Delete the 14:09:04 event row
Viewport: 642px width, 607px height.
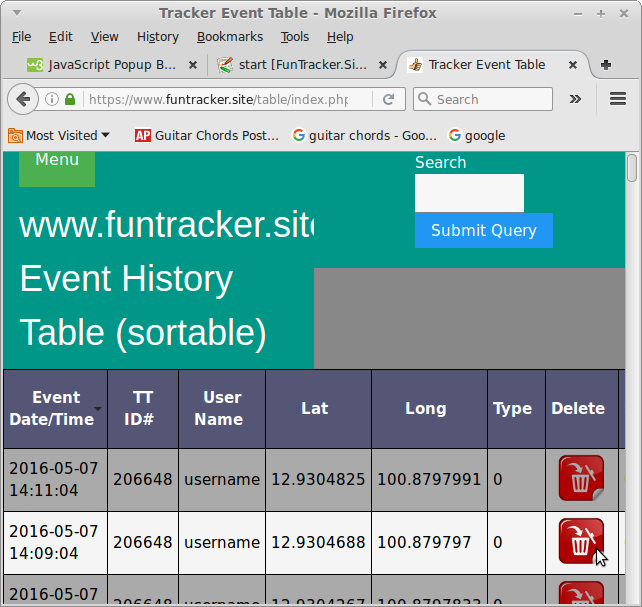580,542
